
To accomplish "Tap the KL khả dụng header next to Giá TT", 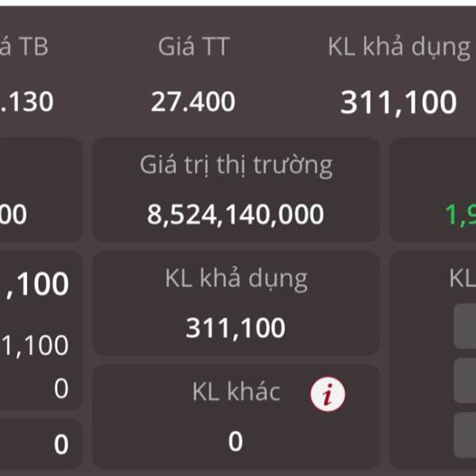I will coord(398,47).
